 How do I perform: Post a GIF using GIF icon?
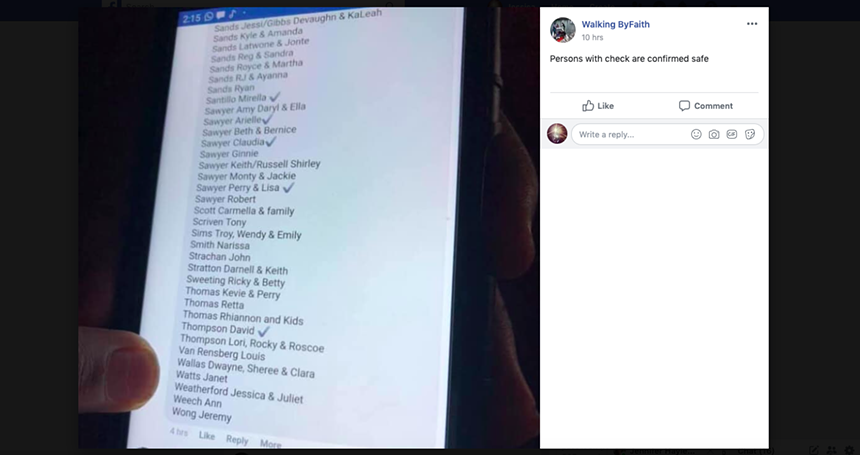pos(732,134)
